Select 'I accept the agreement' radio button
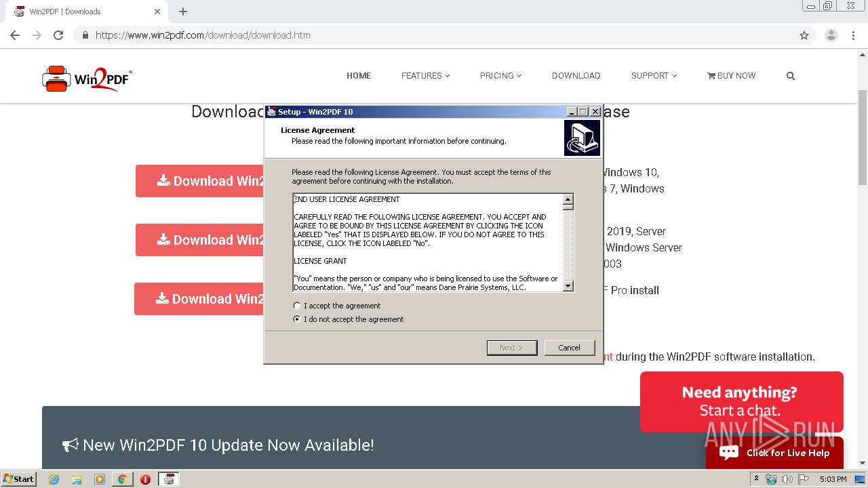Image resolution: width=868 pixels, height=488 pixels. 296,306
